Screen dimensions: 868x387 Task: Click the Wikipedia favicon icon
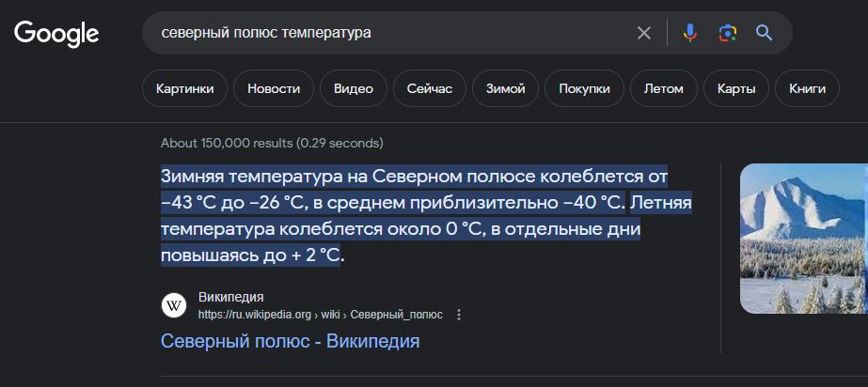(x=174, y=305)
